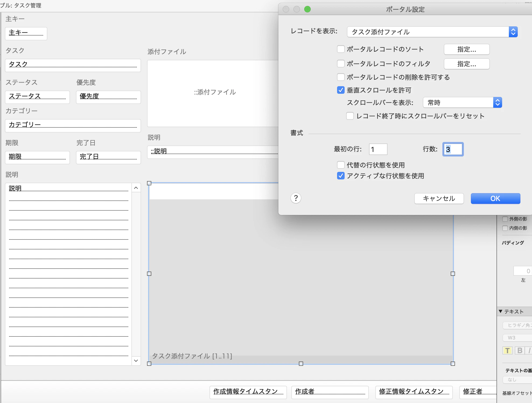
Task: Uncheck 垂直スクロールを許可
Action: pyautogui.click(x=341, y=90)
